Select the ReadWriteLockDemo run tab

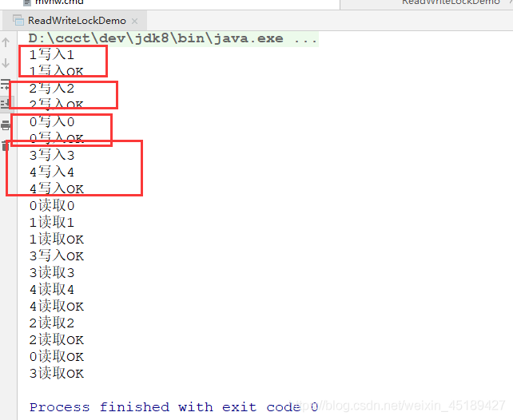(77, 21)
